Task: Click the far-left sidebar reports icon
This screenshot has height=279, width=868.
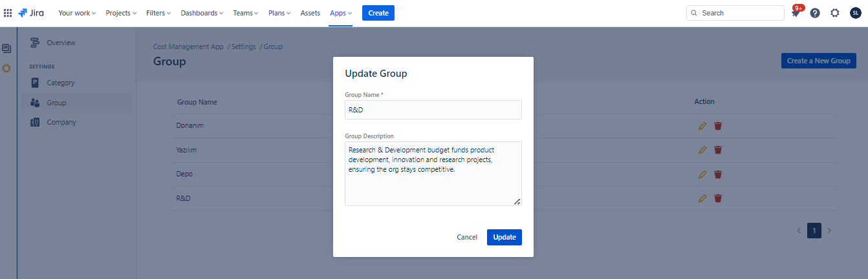Action: pos(6,48)
